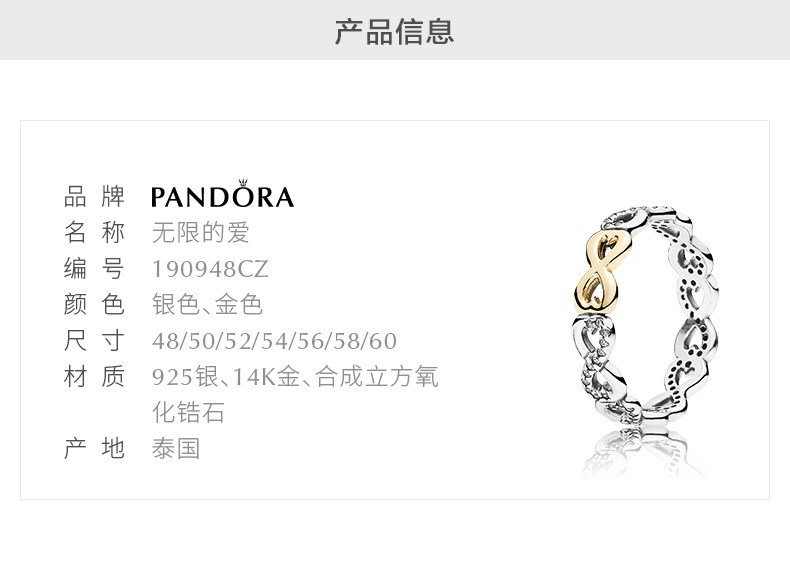Click the 材质 label
The height and width of the screenshot is (580, 790).
coord(94,376)
